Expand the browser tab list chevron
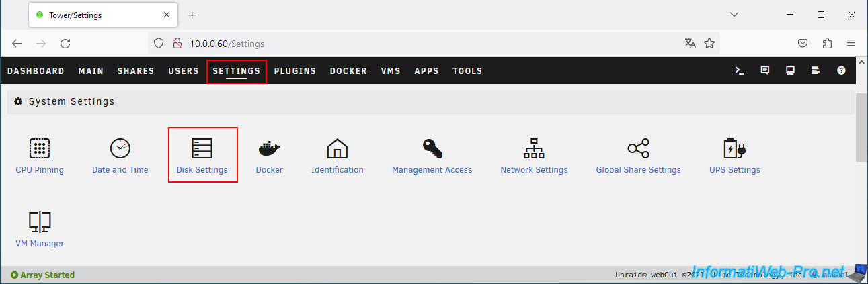Screen dimensions: 868x284 point(734,15)
